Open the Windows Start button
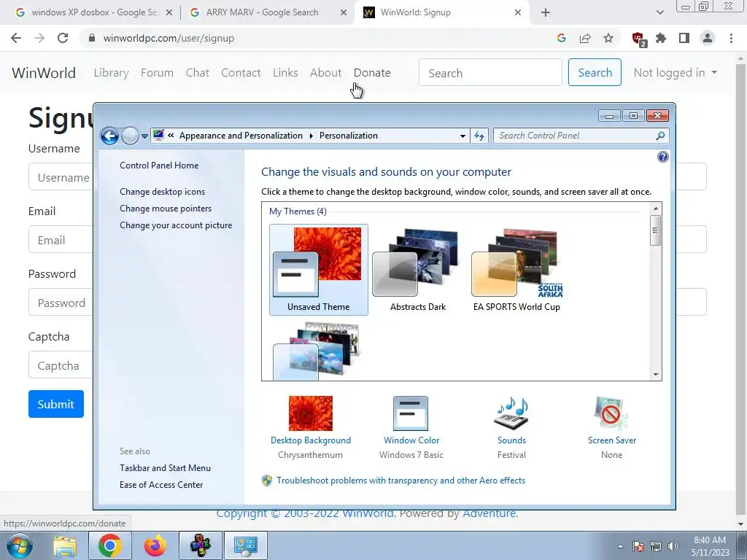Viewport: 747px width, 560px height. pyautogui.click(x=20, y=545)
